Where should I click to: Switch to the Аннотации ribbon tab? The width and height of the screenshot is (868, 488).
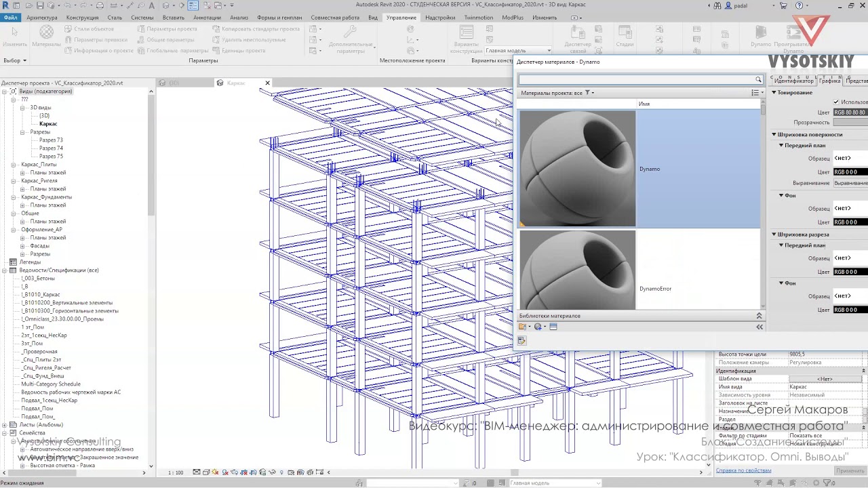coord(207,18)
